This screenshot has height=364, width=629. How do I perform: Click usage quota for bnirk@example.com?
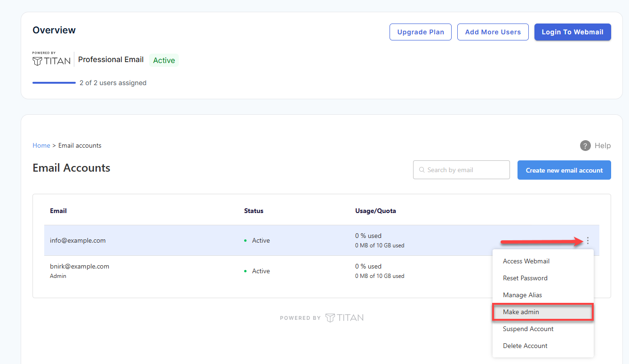380,271
